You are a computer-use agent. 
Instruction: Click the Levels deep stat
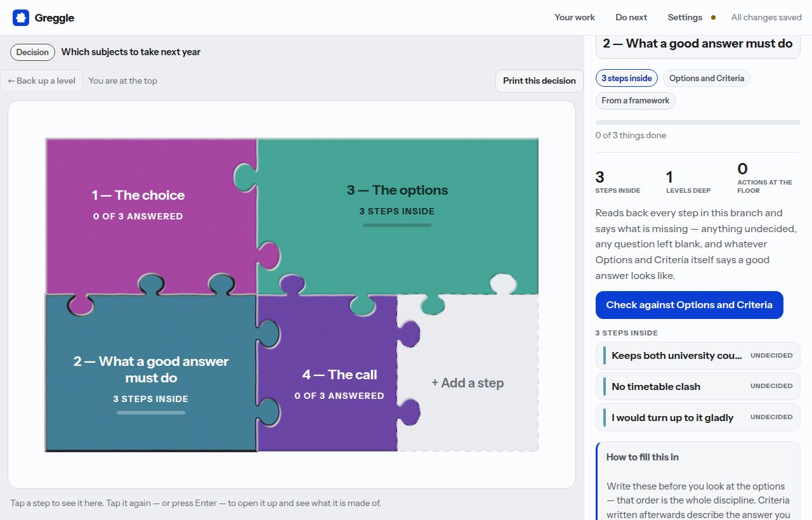point(688,181)
